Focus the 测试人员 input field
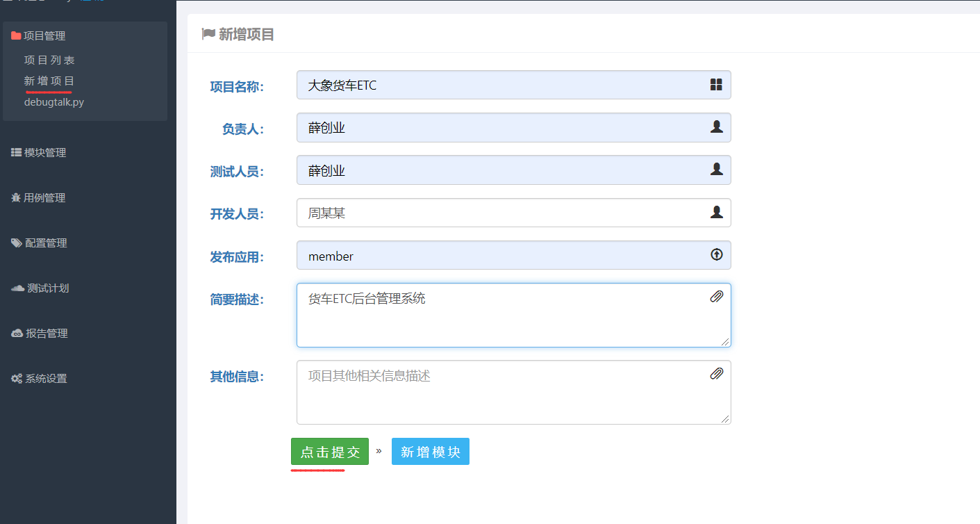The image size is (980, 524). tap(514, 170)
